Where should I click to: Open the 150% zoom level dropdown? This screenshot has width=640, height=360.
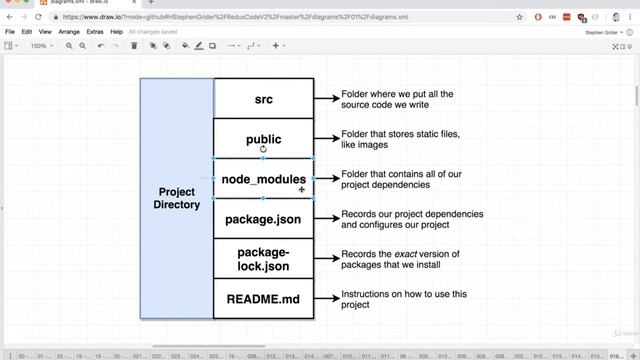[x=42, y=46]
